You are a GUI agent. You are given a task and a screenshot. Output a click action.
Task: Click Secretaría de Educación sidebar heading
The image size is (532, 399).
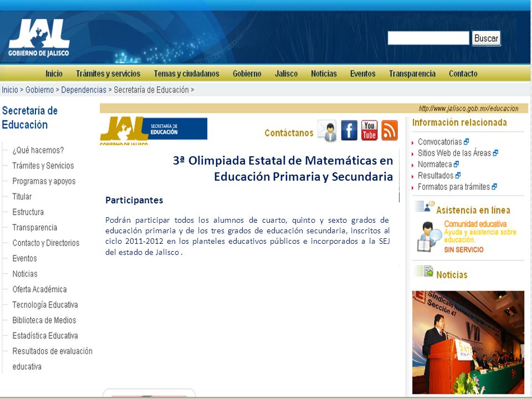point(30,117)
